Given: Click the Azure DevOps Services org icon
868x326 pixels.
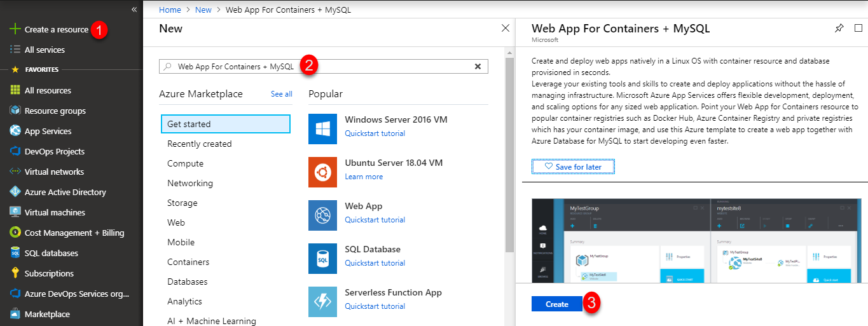Looking at the screenshot, I should tap(15, 294).
